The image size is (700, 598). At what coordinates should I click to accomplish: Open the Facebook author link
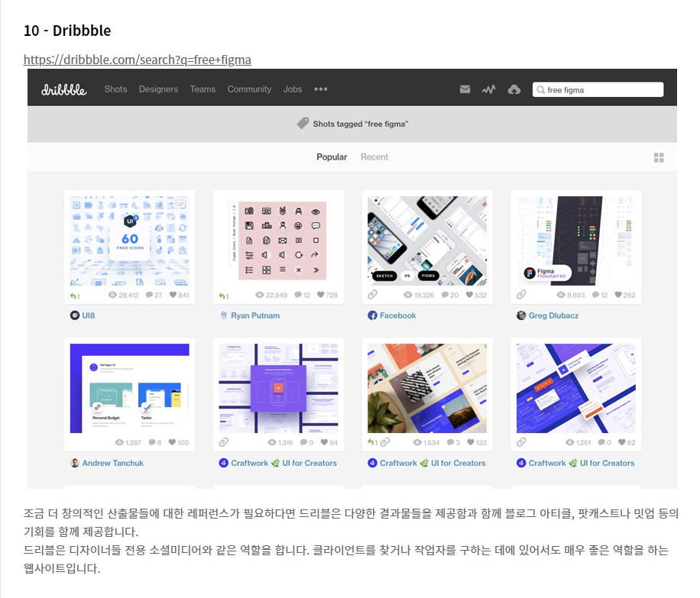[x=398, y=315]
